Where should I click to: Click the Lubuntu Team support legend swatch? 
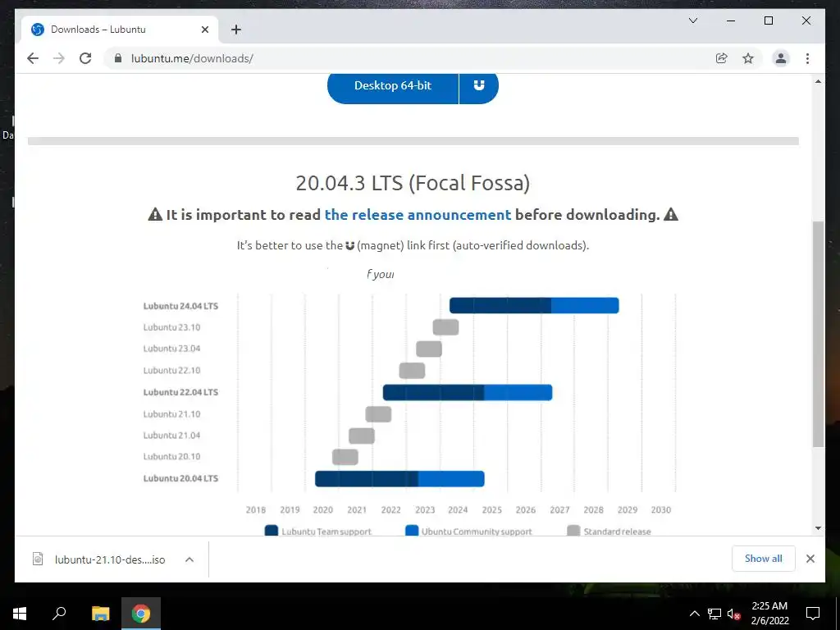(272, 531)
